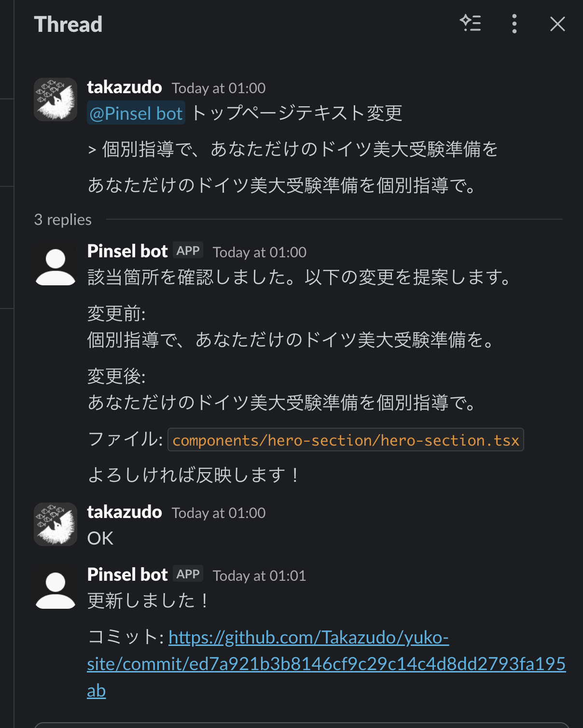Image resolution: width=583 pixels, height=728 pixels.
Task: Click Today at 01:00 timestamp on original message
Action: click(x=218, y=88)
